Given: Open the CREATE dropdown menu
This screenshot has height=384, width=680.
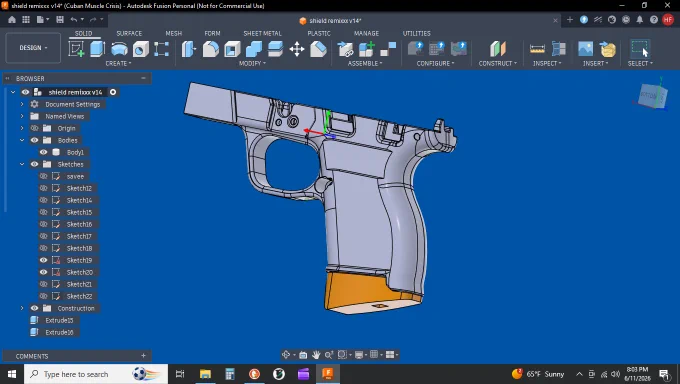Looking at the screenshot, I should point(118,63).
